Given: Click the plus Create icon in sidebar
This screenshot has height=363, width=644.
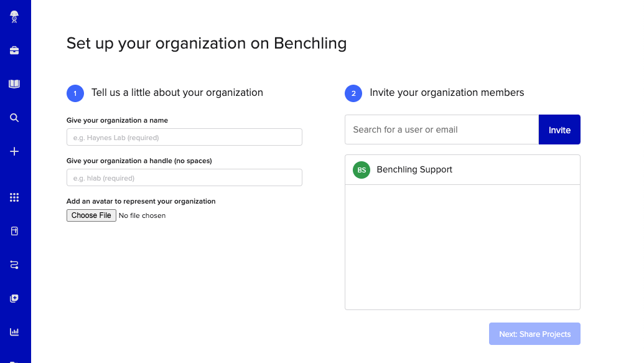Looking at the screenshot, I should click(x=14, y=151).
